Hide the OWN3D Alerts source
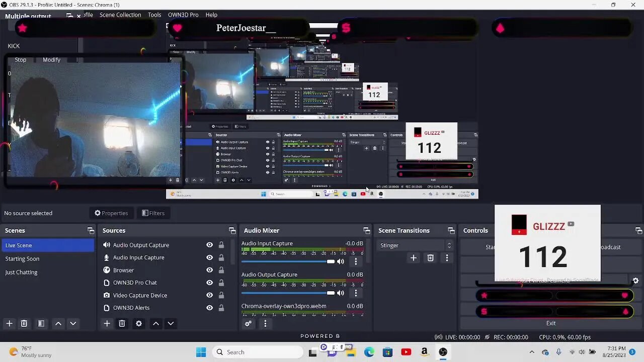Image resolution: width=644 pixels, height=362 pixels. click(209, 308)
